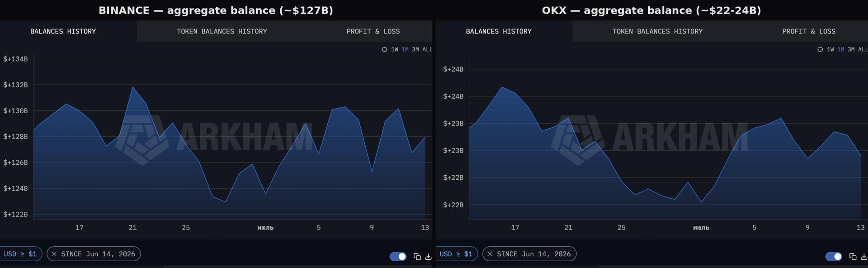Download the Binance balance chart data
Image resolution: width=868 pixels, height=268 pixels.
coord(428,257)
